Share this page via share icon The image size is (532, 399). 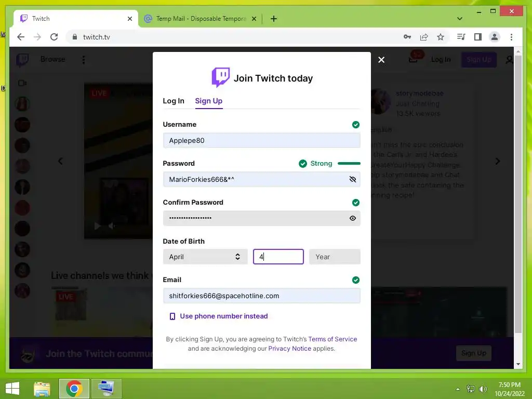pyautogui.click(x=424, y=37)
